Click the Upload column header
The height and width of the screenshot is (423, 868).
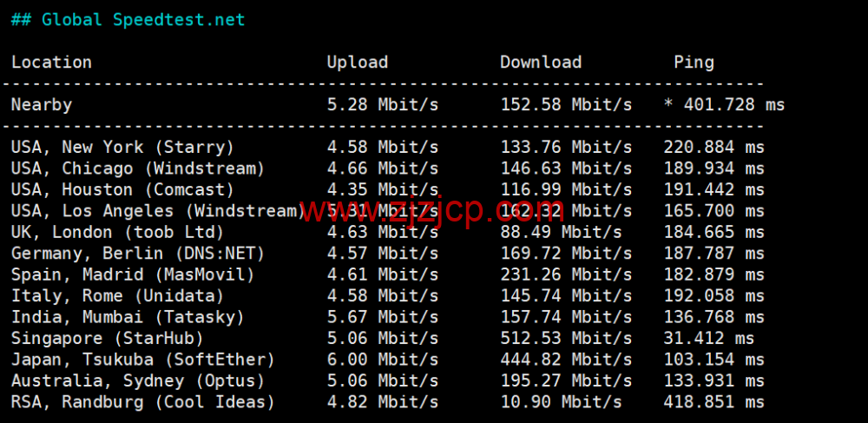click(357, 63)
